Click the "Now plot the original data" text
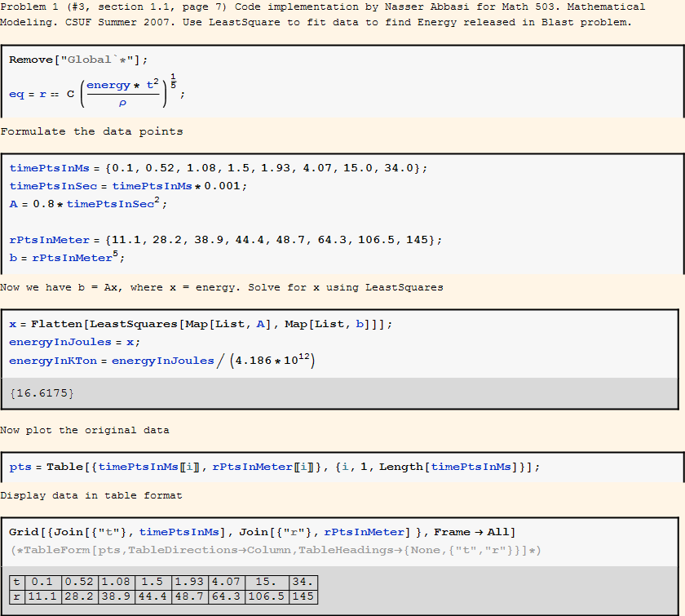 pos(85,430)
